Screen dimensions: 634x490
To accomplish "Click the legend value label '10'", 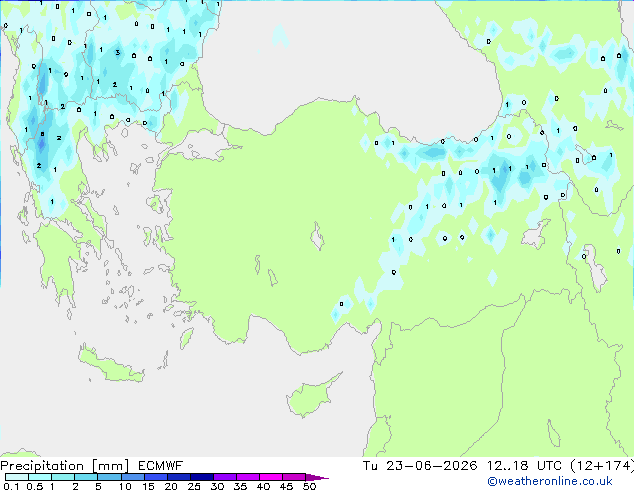I will tap(125, 486).
